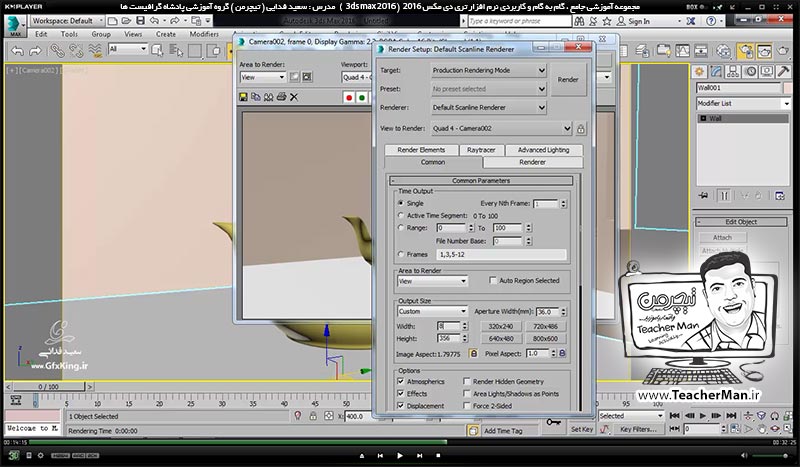Switch to the Raytracer tab
Screen dimensions: 800x467
[x=481, y=150]
